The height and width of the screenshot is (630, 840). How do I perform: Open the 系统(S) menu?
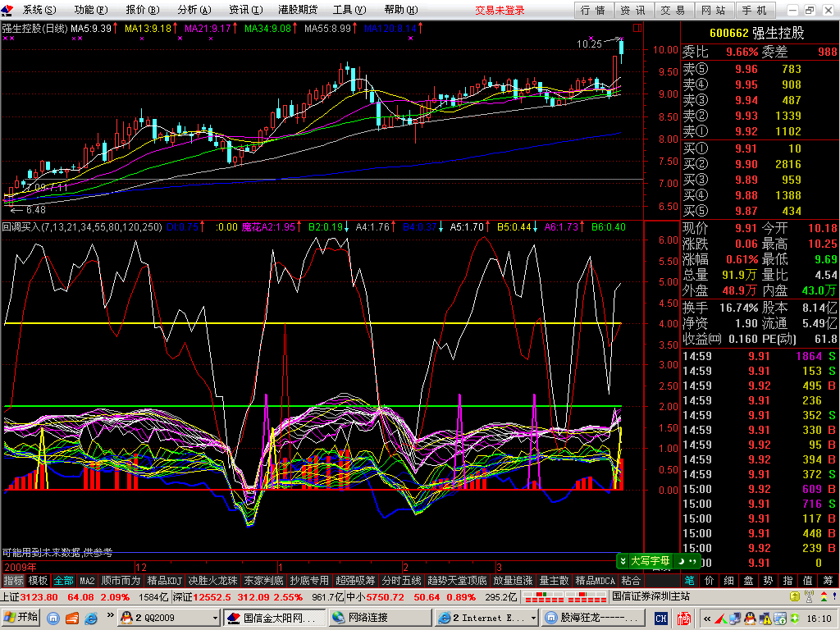(x=39, y=10)
